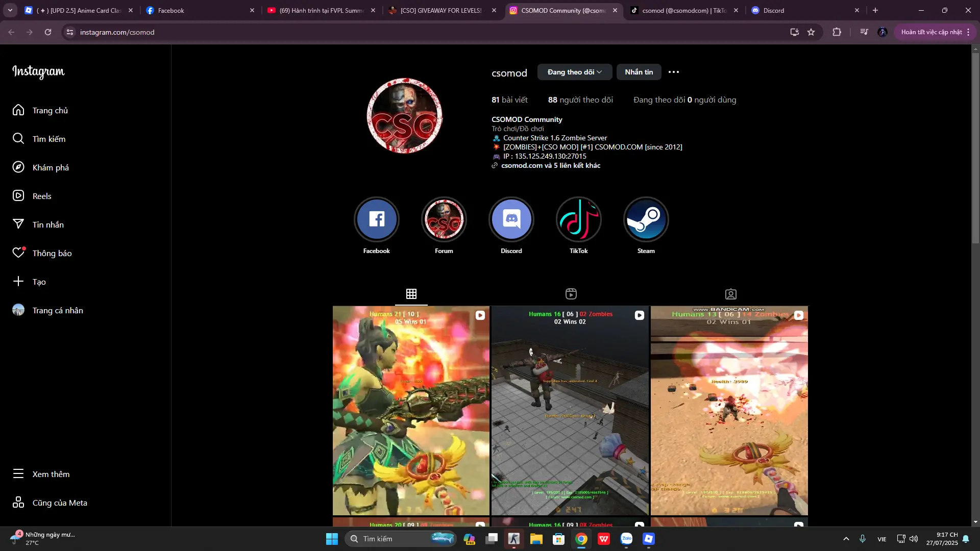Open the Windows Start menu

click(x=332, y=539)
